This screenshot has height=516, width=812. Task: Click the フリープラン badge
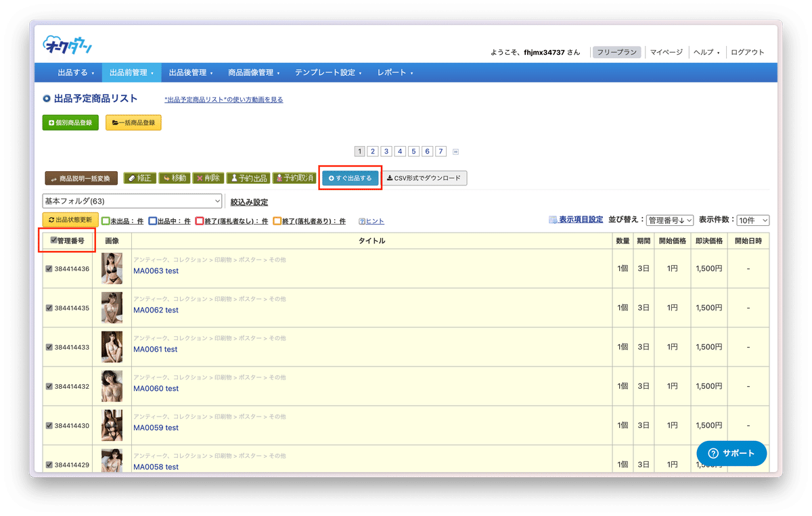pyautogui.click(x=616, y=52)
